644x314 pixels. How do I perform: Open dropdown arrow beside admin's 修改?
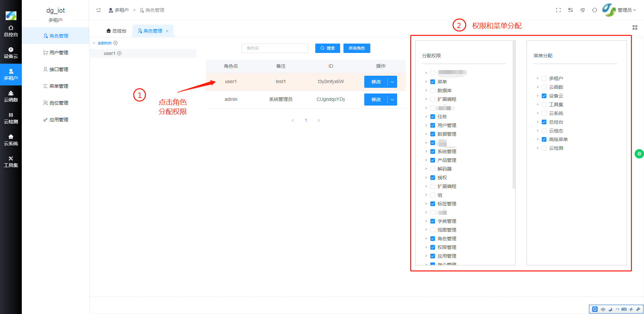pos(392,100)
